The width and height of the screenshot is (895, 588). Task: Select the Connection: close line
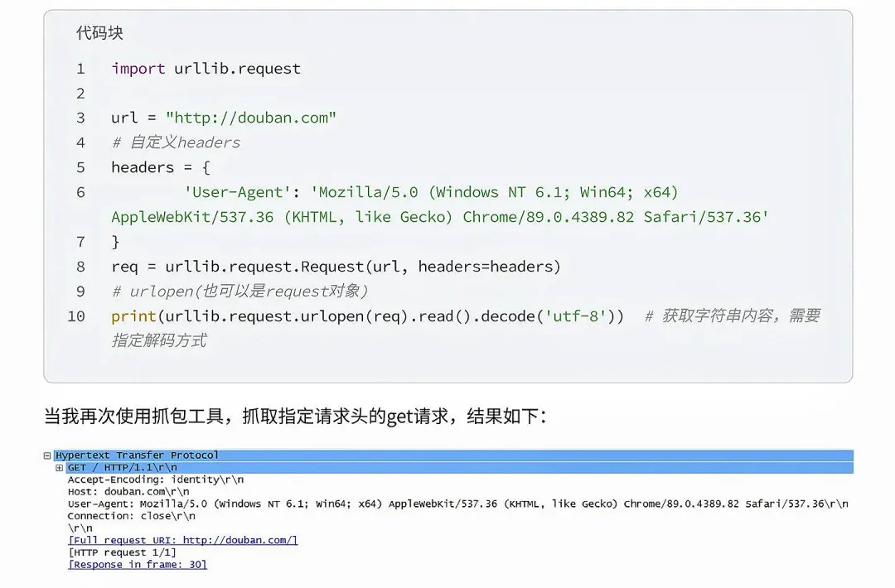point(131,516)
